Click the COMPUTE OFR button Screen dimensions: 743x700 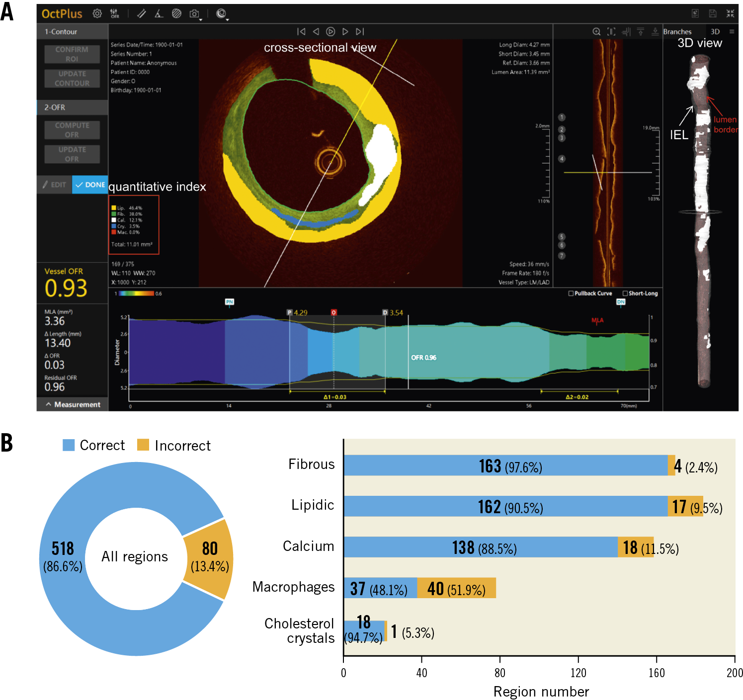pyautogui.click(x=72, y=130)
